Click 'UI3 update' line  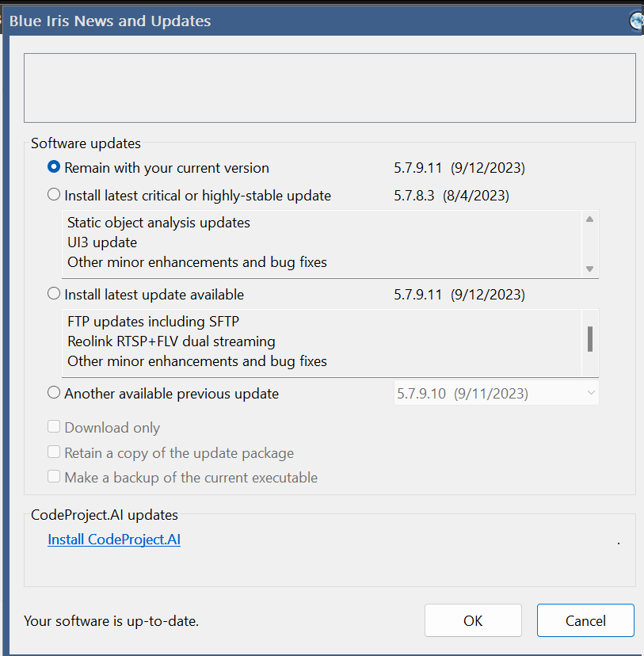pos(102,242)
